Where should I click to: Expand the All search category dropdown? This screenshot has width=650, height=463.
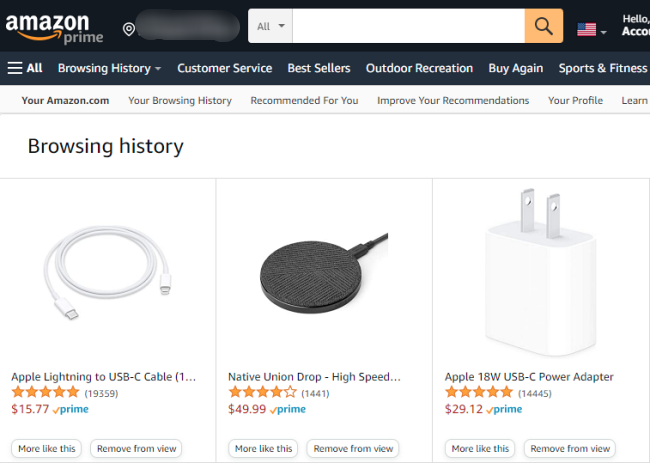[270, 26]
